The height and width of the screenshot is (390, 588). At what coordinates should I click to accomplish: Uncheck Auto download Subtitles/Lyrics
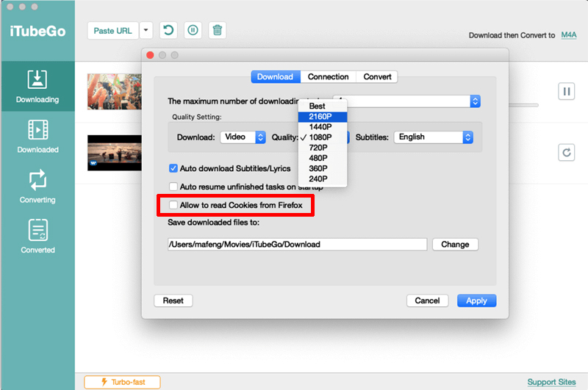[x=173, y=168]
